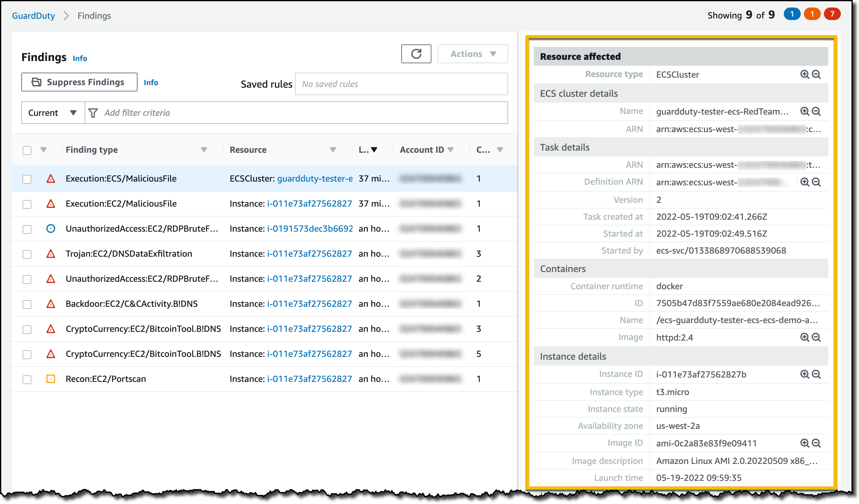Viewport: 859px width, 504px height.
Task: Click zoom-in icon next to Definition ARN
Action: pyautogui.click(x=804, y=182)
